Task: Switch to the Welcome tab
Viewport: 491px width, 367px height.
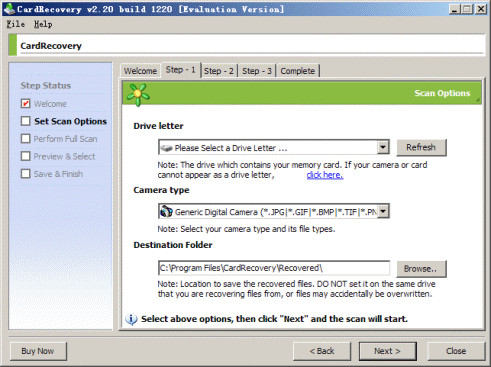Action: coord(140,71)
